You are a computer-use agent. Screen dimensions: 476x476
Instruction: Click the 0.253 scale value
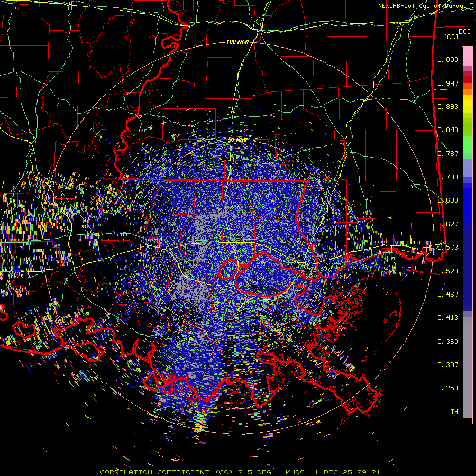[x=448, y=388]
